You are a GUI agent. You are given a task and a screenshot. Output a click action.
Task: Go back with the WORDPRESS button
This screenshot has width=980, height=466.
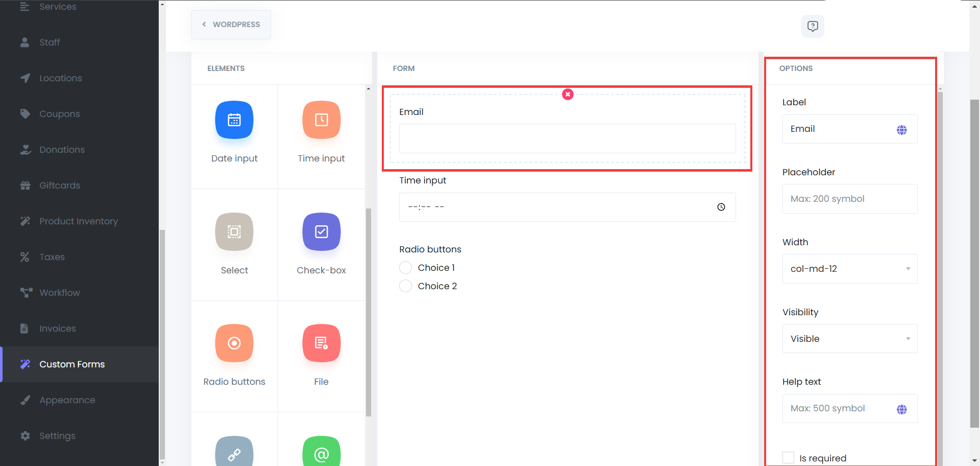pyautogui.click(x=231, y=25)
